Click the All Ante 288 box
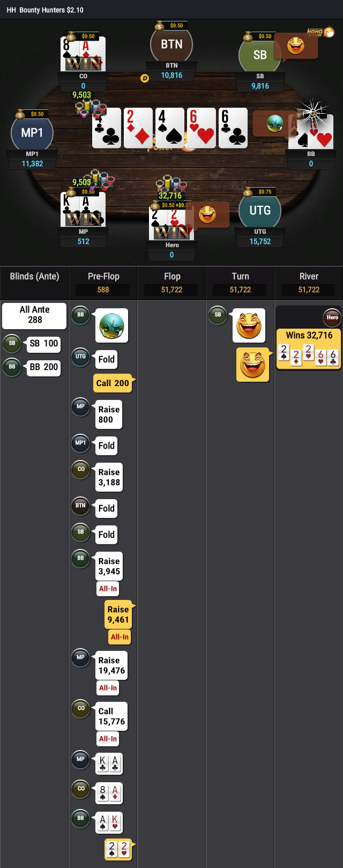343x868 pixels. pyautogui.click(x=34, y=315)
